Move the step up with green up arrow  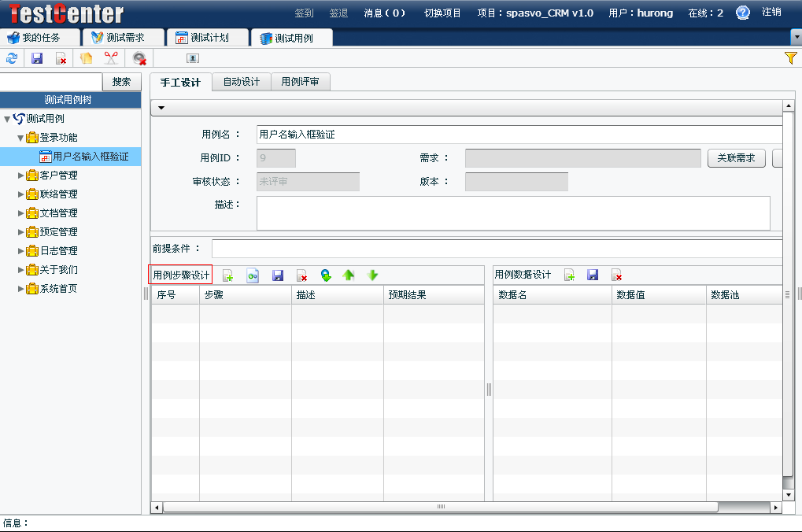pyautogui.click(x=349, y=275)
